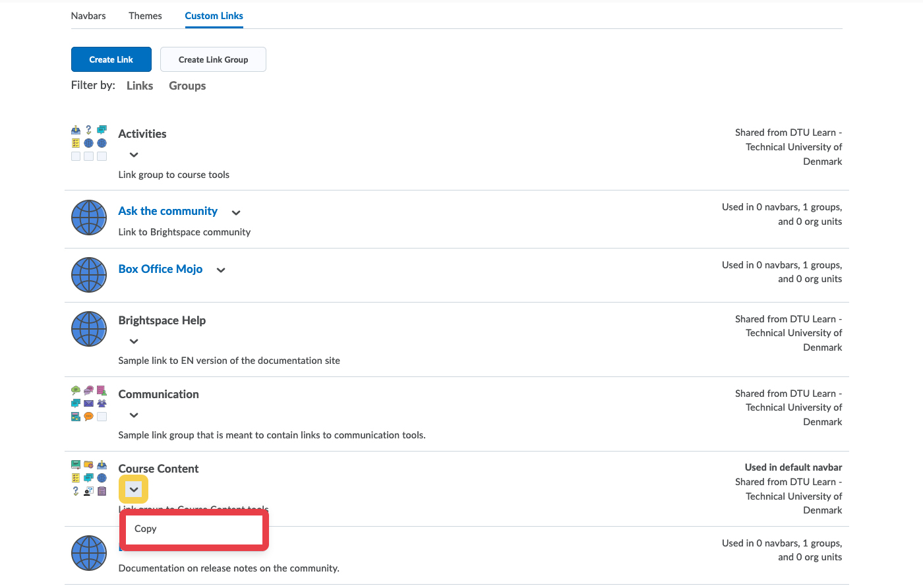Viewport: 923px width, 588px height.
Task: Collapse the Course Content dropdown chevron
Action: [x=134, y=490]
